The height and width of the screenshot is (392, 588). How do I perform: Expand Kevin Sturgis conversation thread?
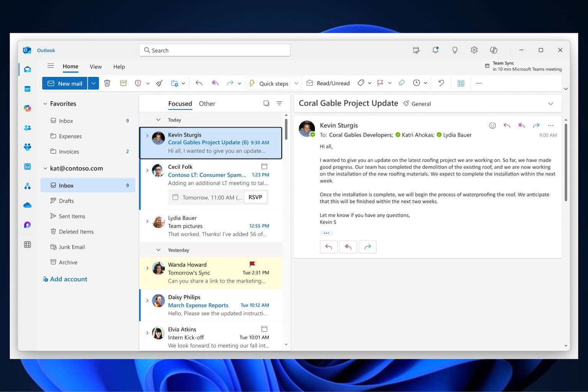(147, 136)
